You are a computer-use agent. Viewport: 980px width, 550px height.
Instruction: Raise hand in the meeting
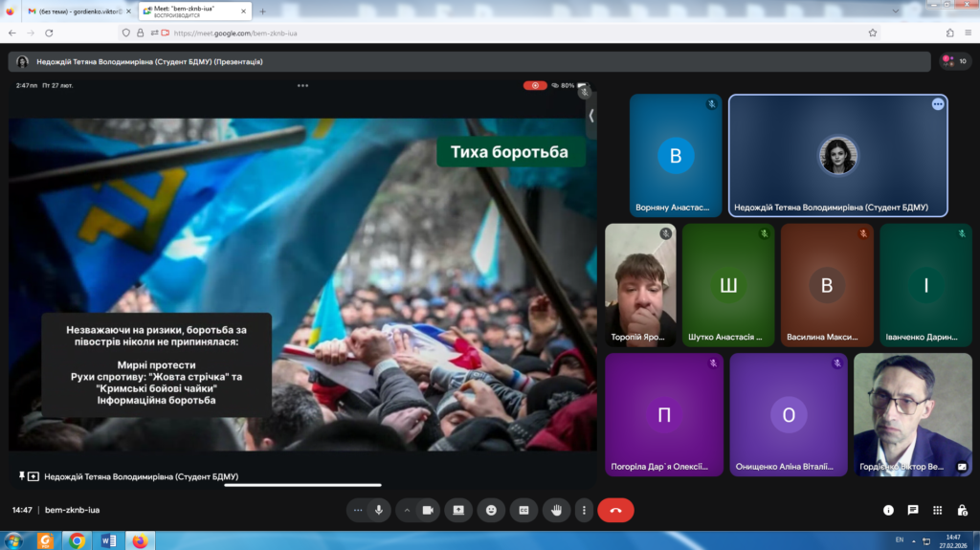click(556, 511)
